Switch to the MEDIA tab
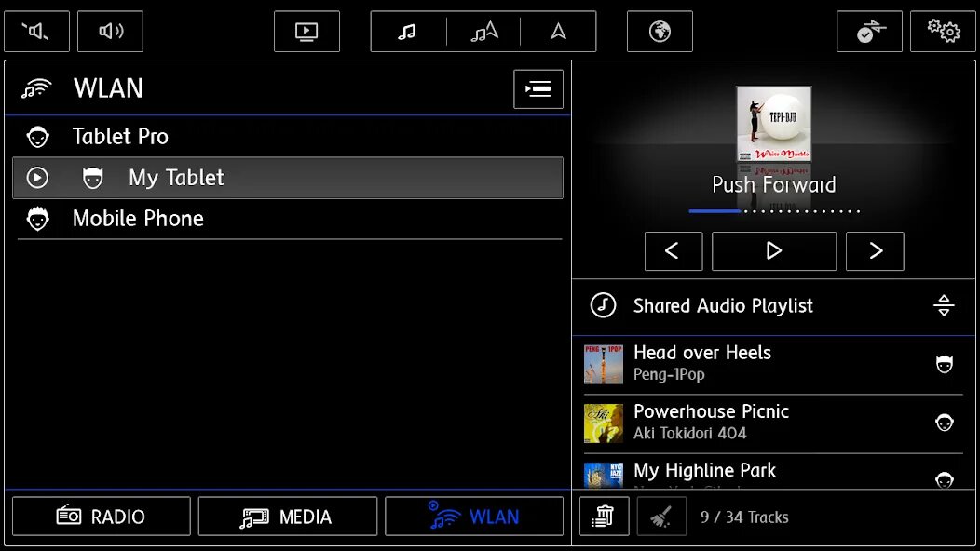Screen dimensions: 980x551 coord(288,517)
